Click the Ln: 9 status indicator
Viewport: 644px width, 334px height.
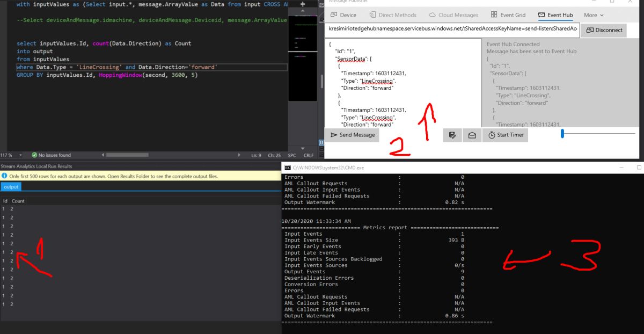point(256,155)
